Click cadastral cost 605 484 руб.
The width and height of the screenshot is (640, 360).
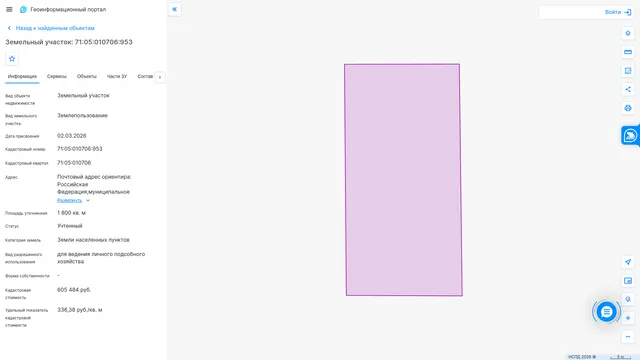pyautogui.click(x=74, y=290)
